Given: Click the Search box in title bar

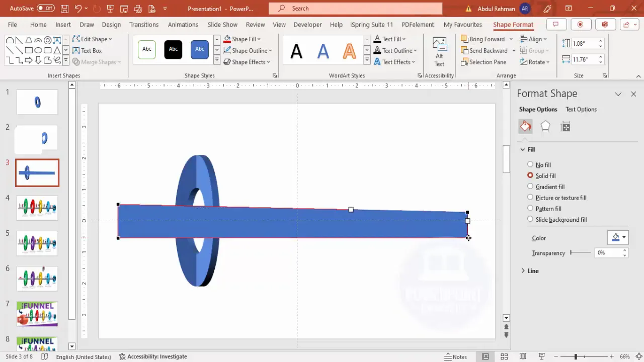Looking at the screenshot, I should (x=355, y=9).
